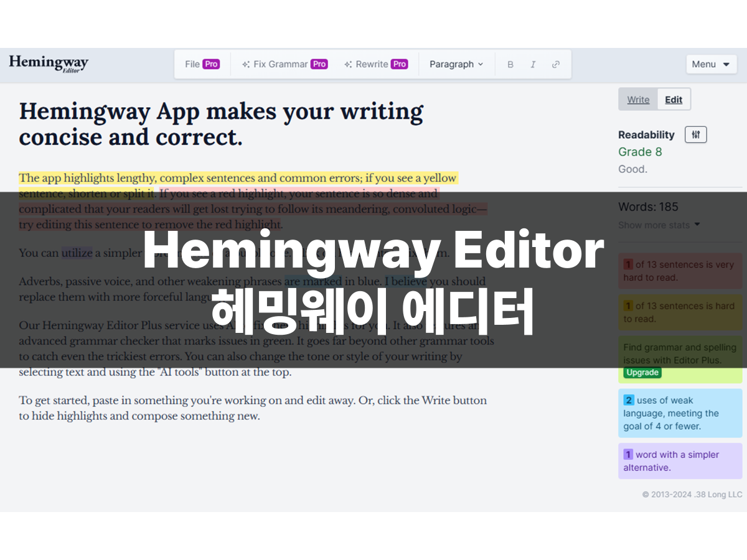747x560 pixels.
Task: Open readability settings sliders icon
Action: 696,134
